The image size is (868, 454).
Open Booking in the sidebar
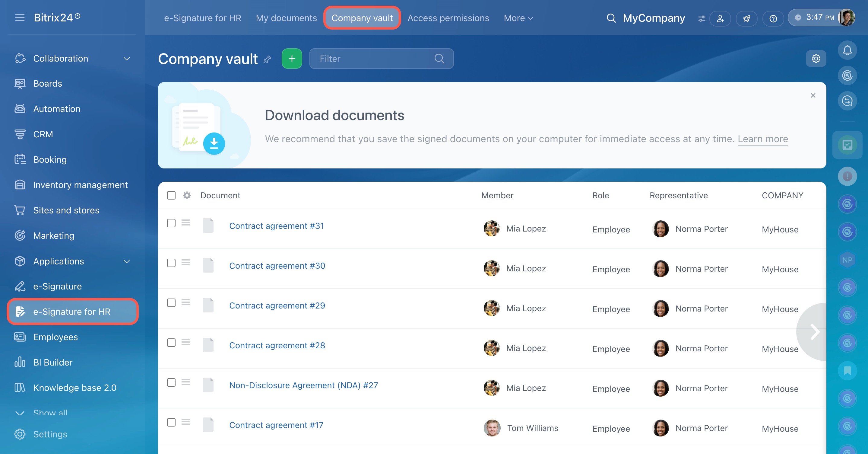(x=50, y=159)
